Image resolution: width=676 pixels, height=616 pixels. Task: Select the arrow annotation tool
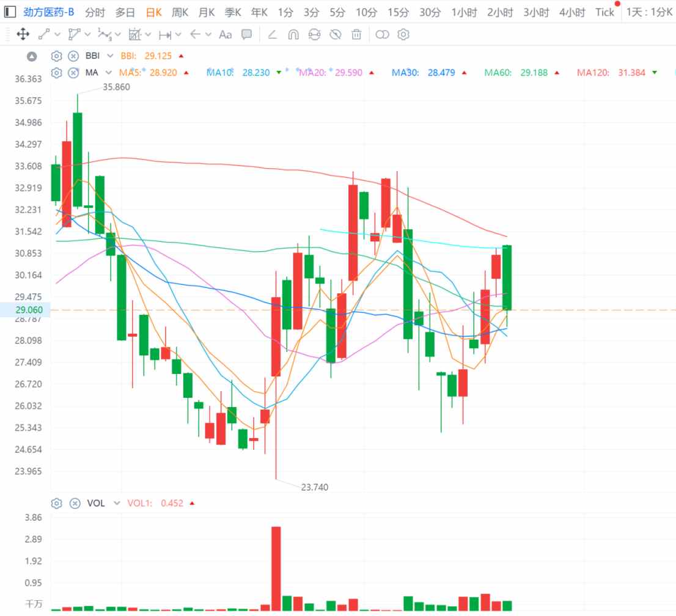tap(196, 34)
